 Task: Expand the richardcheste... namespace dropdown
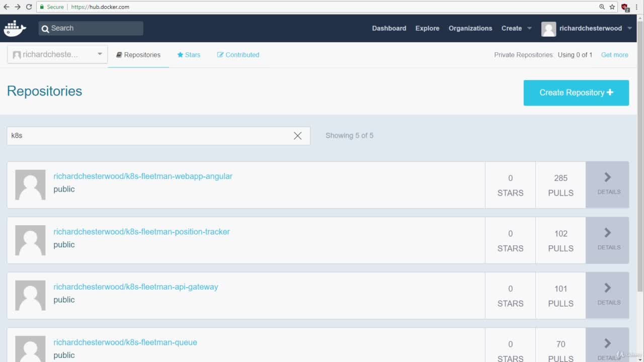point(57,54)
